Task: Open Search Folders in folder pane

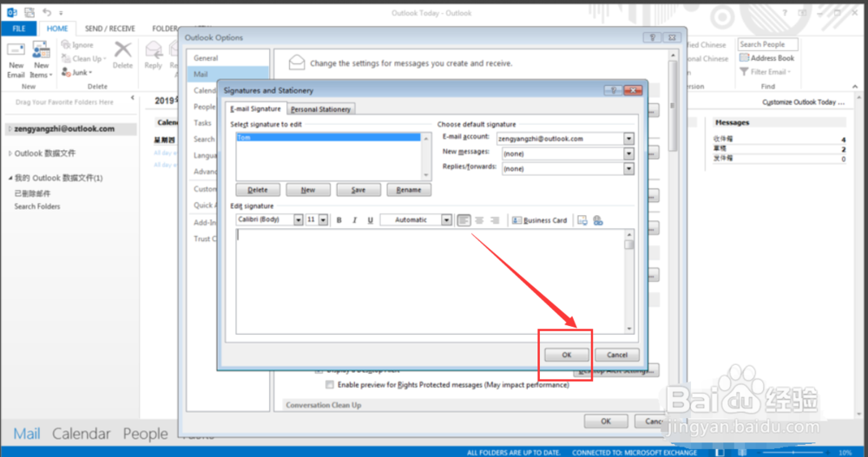Action: [x=37, y=206]
